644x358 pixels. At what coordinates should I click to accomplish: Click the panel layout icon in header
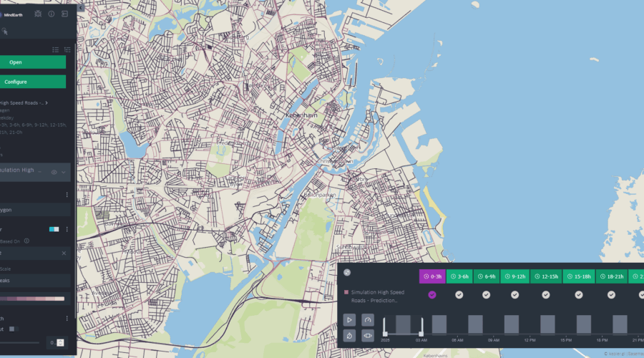tap(64, 14)
